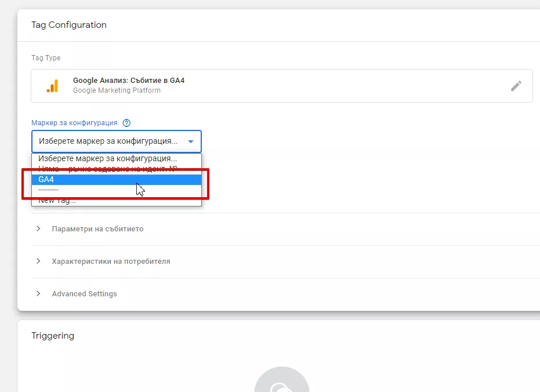The height and width of the screenshot is (392, 540).
Task: Click chevron beside Advanced Settings
Action: [x=38, y=293]
